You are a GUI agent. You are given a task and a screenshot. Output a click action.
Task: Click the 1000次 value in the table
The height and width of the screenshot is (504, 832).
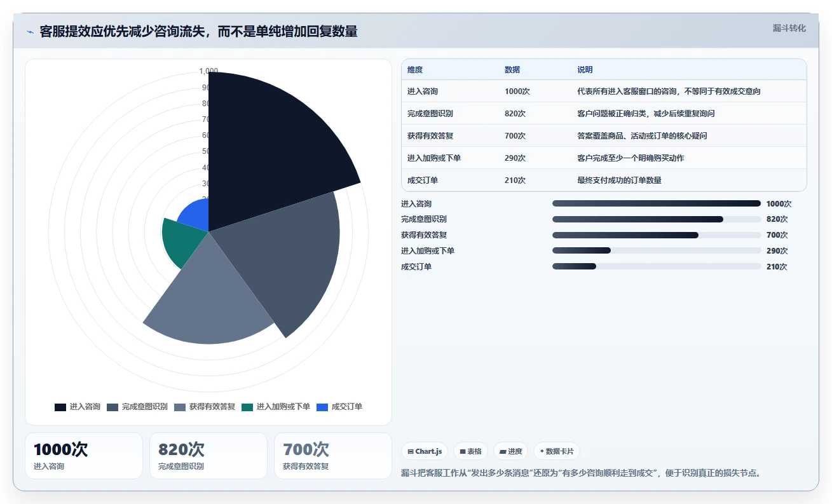tap(517, 92)
